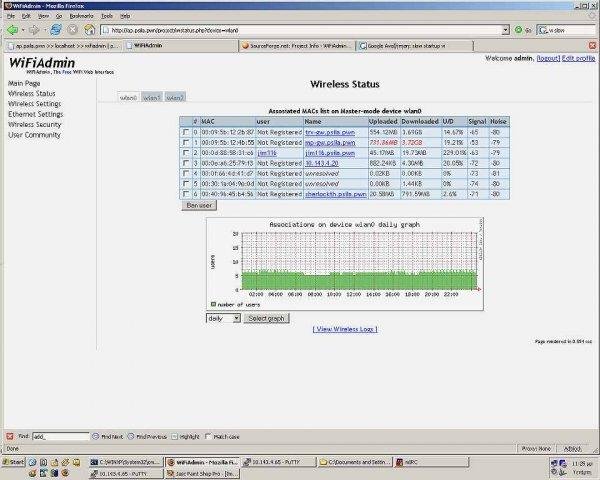Switch to the 10.143.4.65 PuTTY taskbar button in the top row
The height and width of the screenshot is (480, 600).
point(279,462)
